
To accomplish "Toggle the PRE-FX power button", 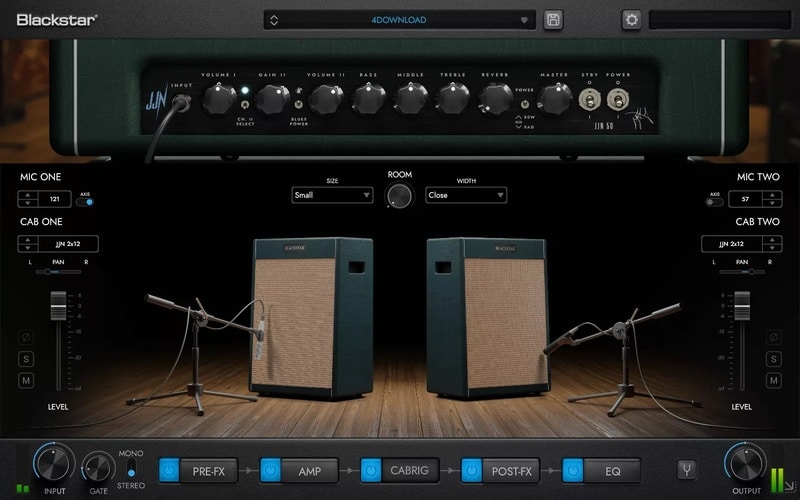I will coord(170,470).
